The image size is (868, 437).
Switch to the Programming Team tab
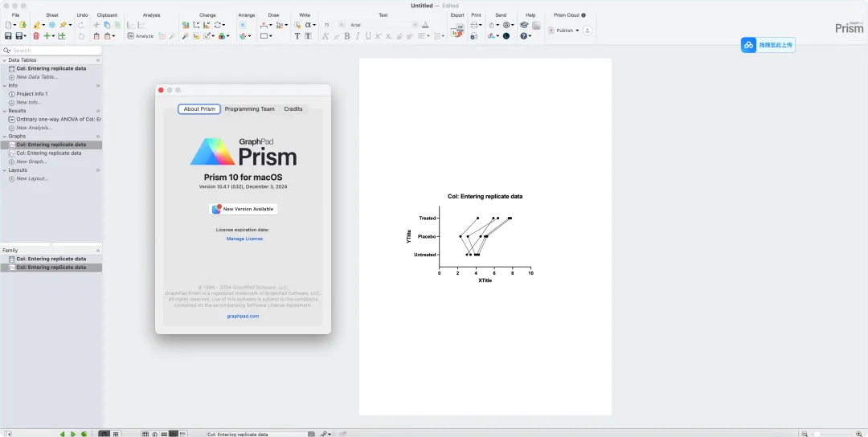[250, 109]
